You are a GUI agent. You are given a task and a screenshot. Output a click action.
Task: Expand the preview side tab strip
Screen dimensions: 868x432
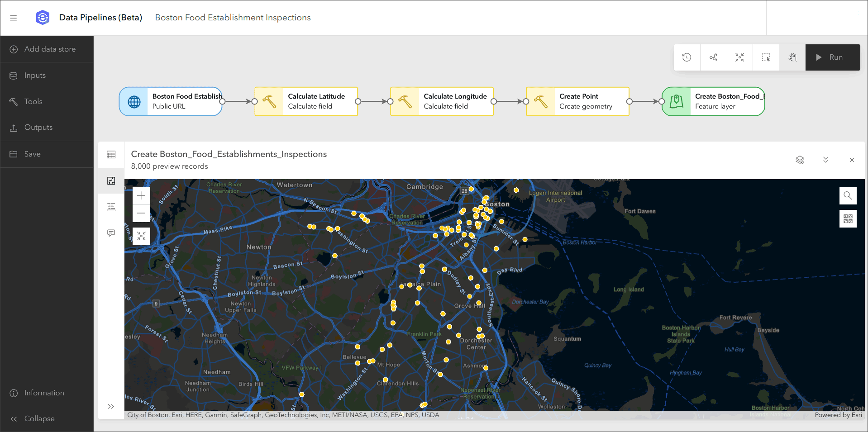(111, 406)
